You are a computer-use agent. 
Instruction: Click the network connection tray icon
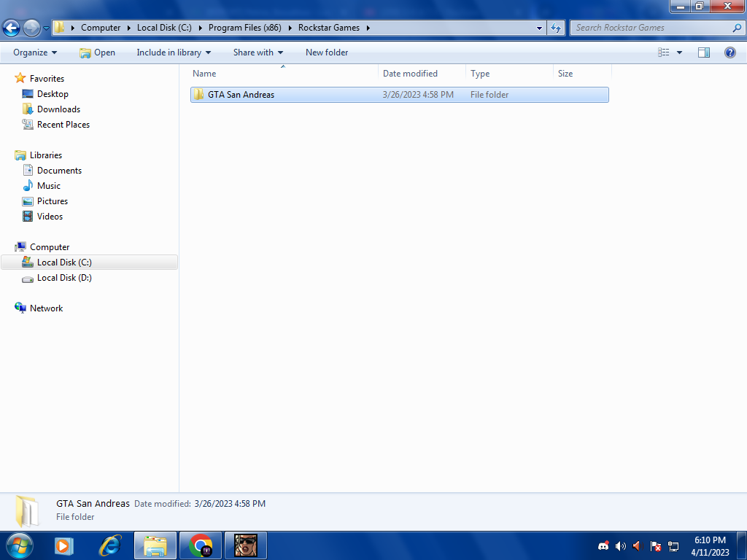click(x=673, y=546)
